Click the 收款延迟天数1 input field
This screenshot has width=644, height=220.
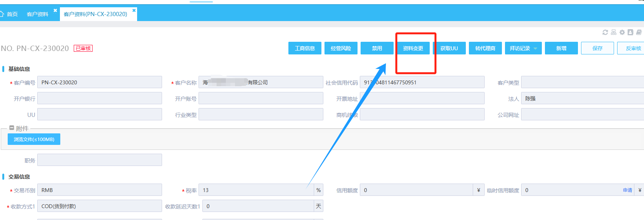pos(258,206)
